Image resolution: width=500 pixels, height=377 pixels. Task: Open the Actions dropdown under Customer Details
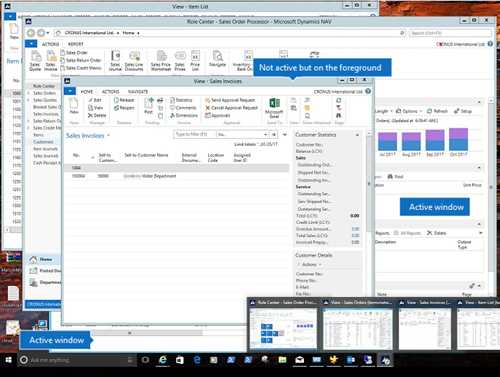coord(310,264)
